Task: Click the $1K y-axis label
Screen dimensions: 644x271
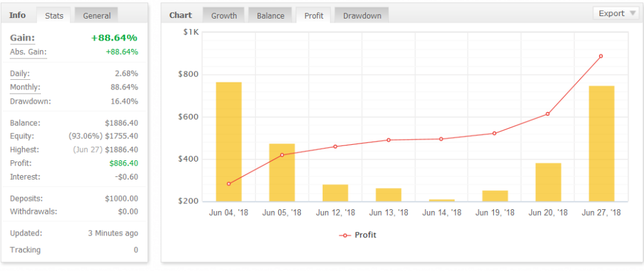Action: click(x=191, y=32)
